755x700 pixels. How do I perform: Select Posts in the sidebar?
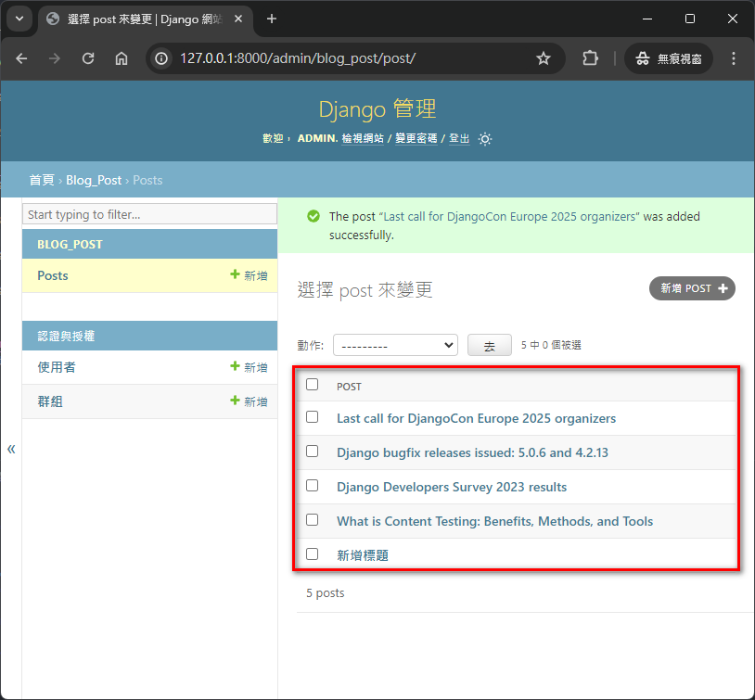tap(53, 275)
